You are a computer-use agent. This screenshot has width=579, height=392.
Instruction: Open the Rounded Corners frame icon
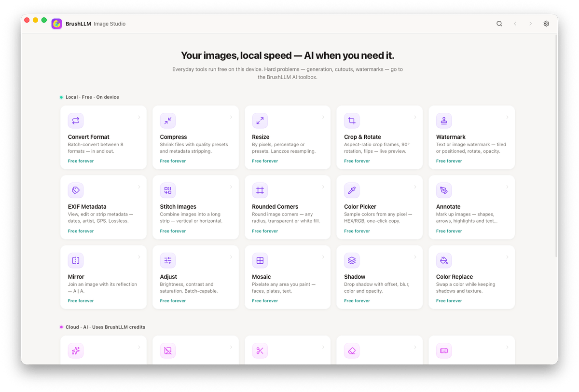(260, 190)
